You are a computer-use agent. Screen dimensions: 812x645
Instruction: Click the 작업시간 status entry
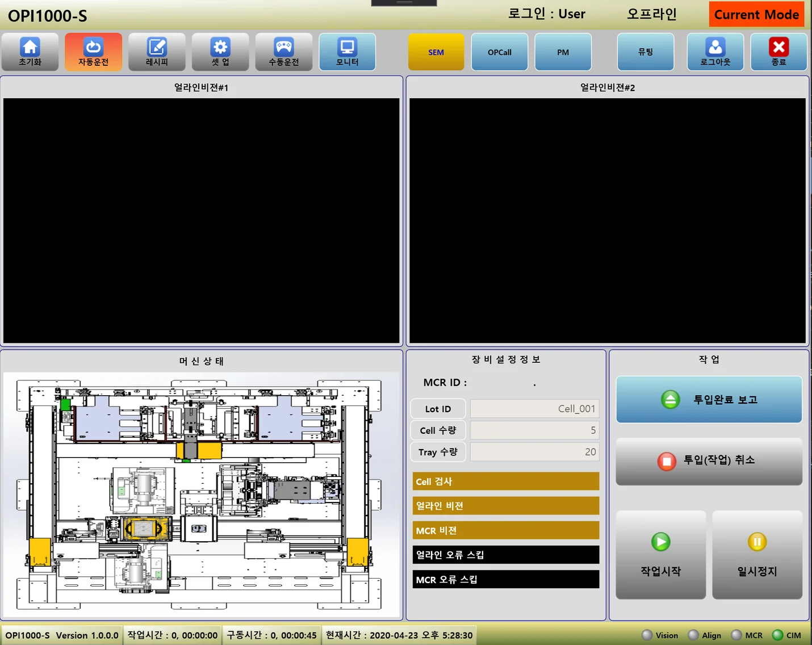point(173,635)
